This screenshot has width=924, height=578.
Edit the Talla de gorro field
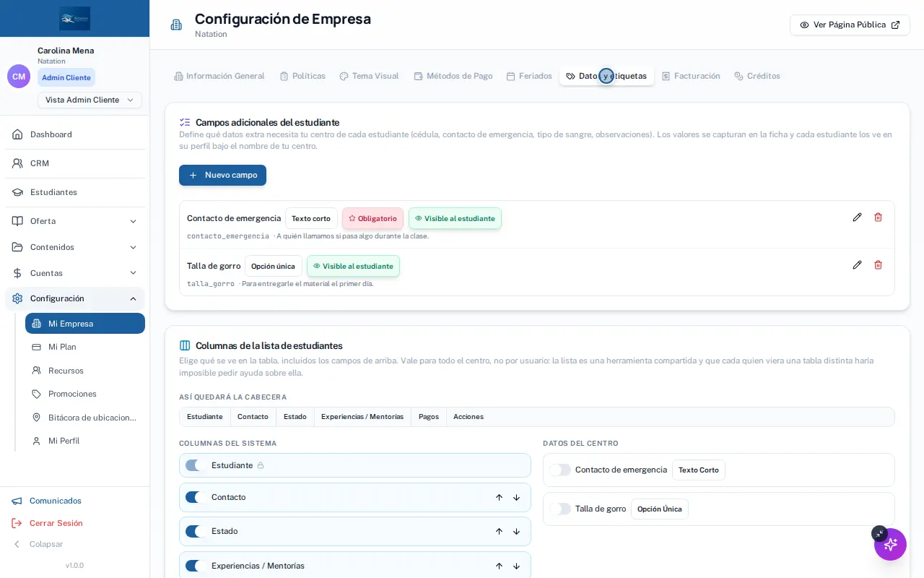857,265
